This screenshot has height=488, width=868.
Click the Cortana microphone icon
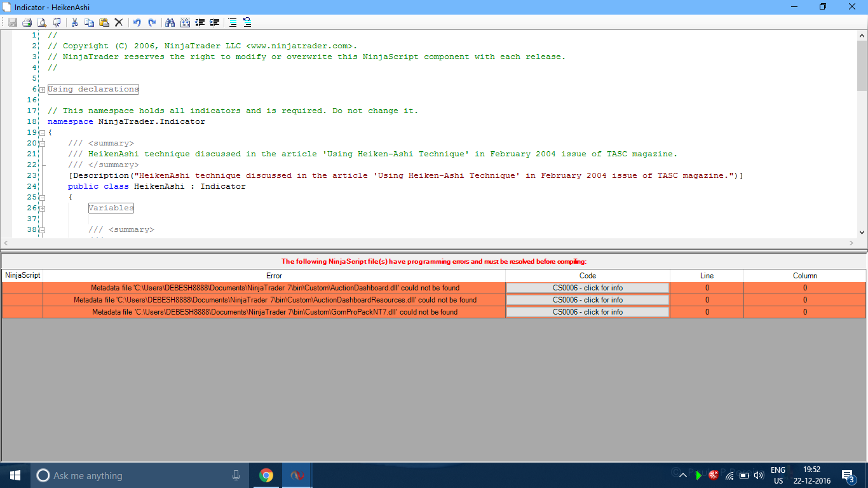coord(236,475)
